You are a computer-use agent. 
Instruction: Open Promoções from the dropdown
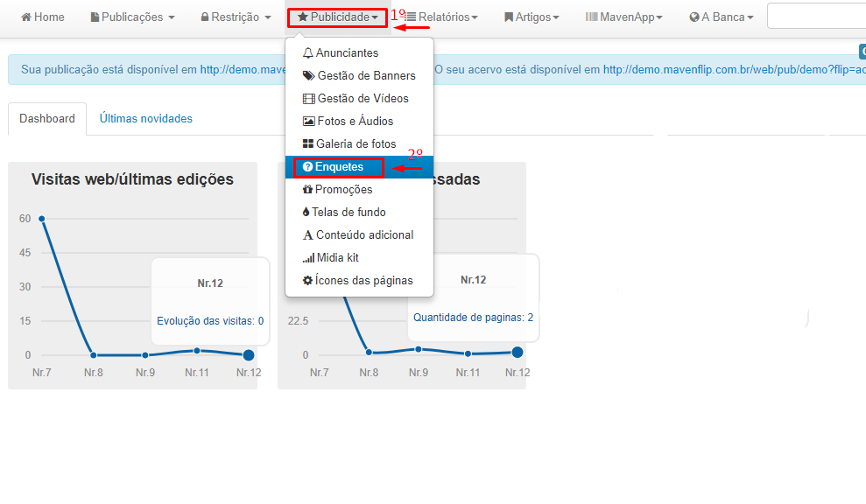[x=359, y=189]
